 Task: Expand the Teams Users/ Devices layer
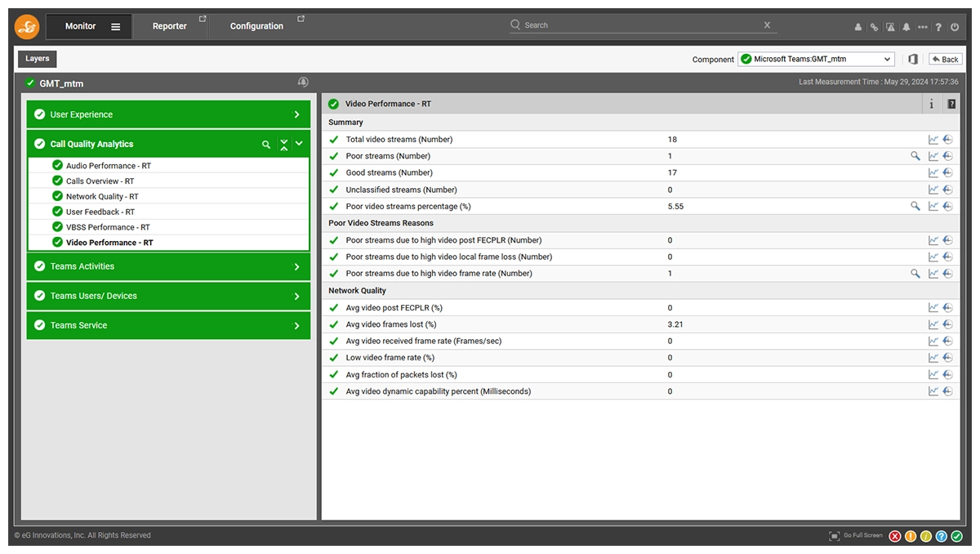168,296
